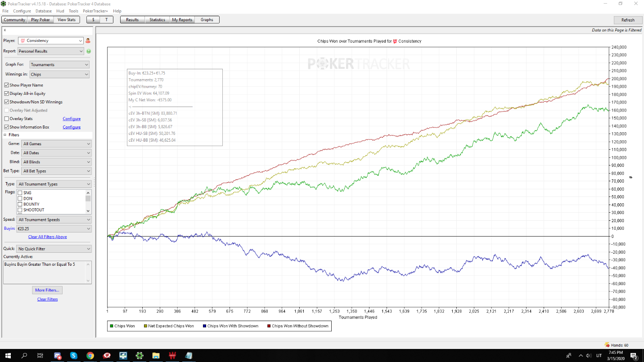Open the Winnings in dropdown
644x362 pixels.
59,75
